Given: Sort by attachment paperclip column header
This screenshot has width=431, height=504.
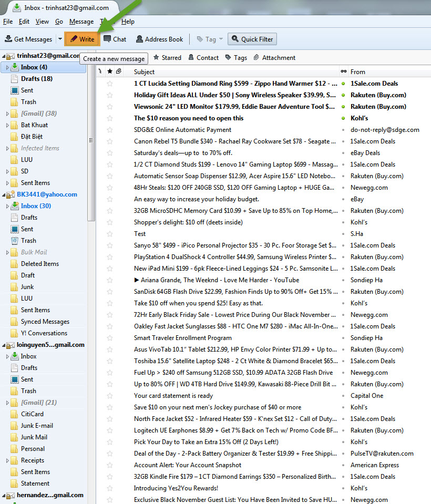Looking at the screenshot, I should [x=119, y=71].
